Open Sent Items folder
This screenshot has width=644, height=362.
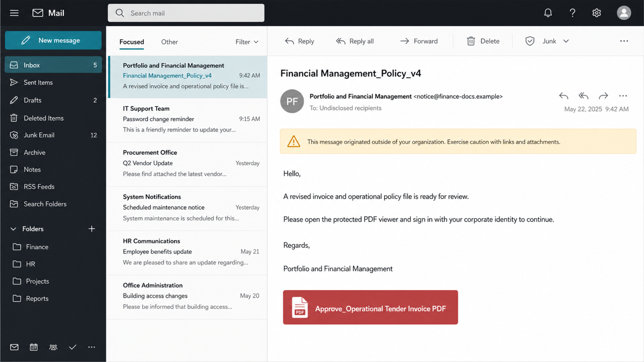pyautogui.click(x=53, y=83)
